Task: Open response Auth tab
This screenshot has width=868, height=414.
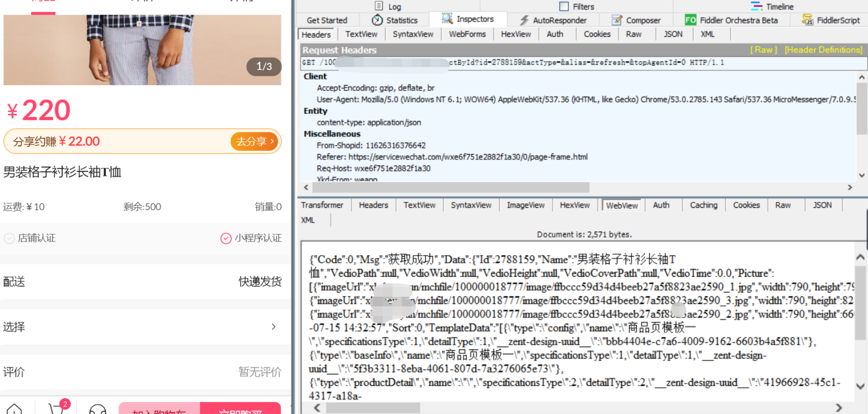Action: (661, 205)
